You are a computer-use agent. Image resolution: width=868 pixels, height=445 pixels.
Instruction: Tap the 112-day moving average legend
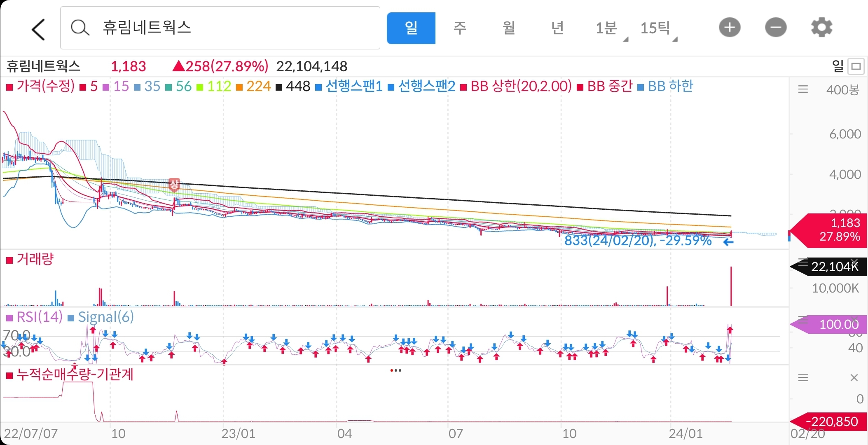(213, 86)
